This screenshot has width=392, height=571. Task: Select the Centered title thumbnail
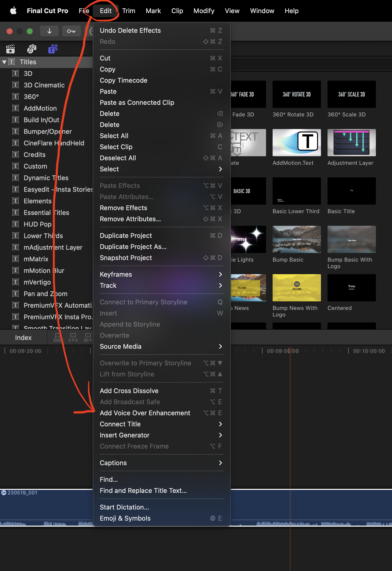pos(352,288)
